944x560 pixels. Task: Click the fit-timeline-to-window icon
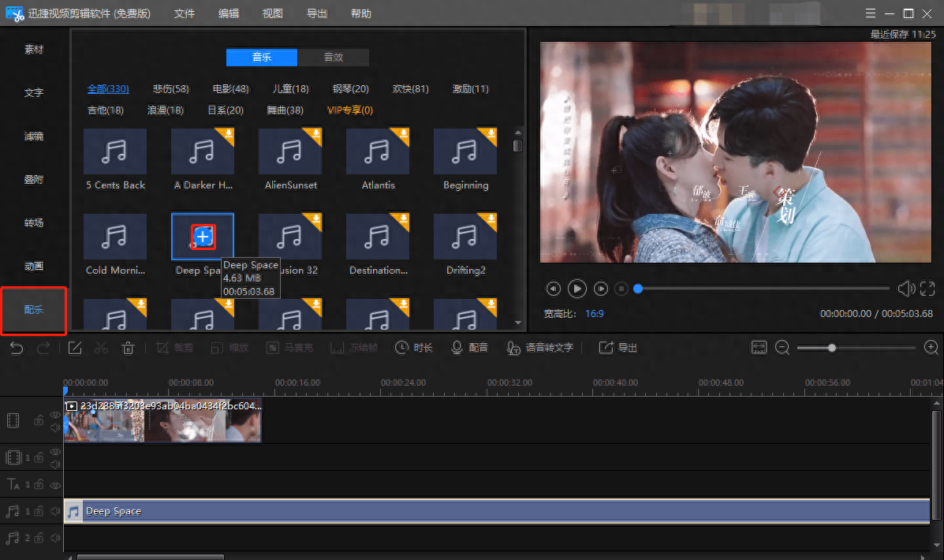pyautogui.click(x=759, y=348)
